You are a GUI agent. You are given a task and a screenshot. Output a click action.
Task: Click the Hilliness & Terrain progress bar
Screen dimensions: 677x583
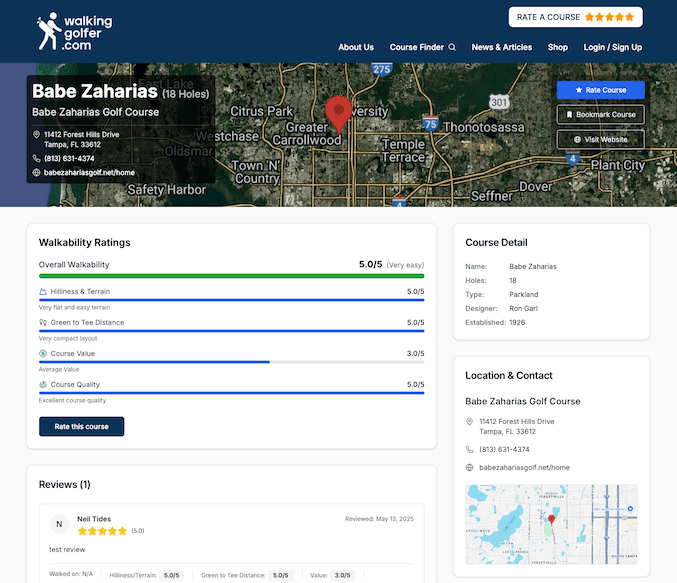[x=231, y=300]
